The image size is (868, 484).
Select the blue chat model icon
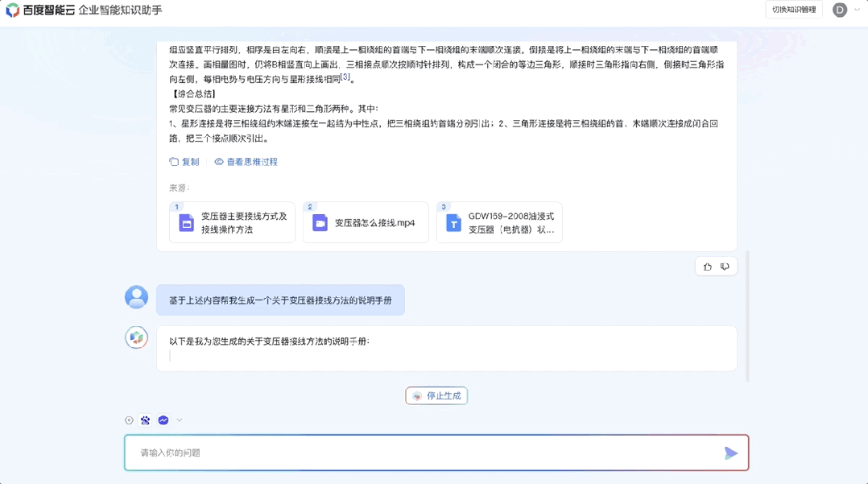(x=163, y=420)
